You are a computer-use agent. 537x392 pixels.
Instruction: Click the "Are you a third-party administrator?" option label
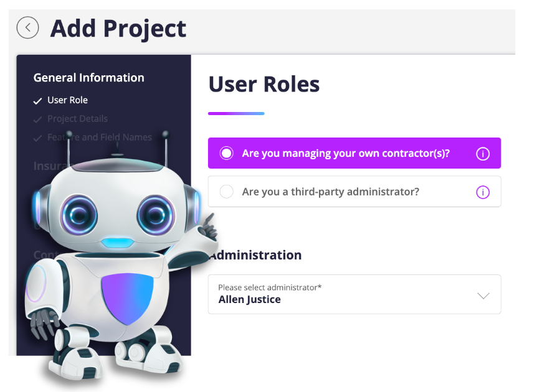point(330,192)
